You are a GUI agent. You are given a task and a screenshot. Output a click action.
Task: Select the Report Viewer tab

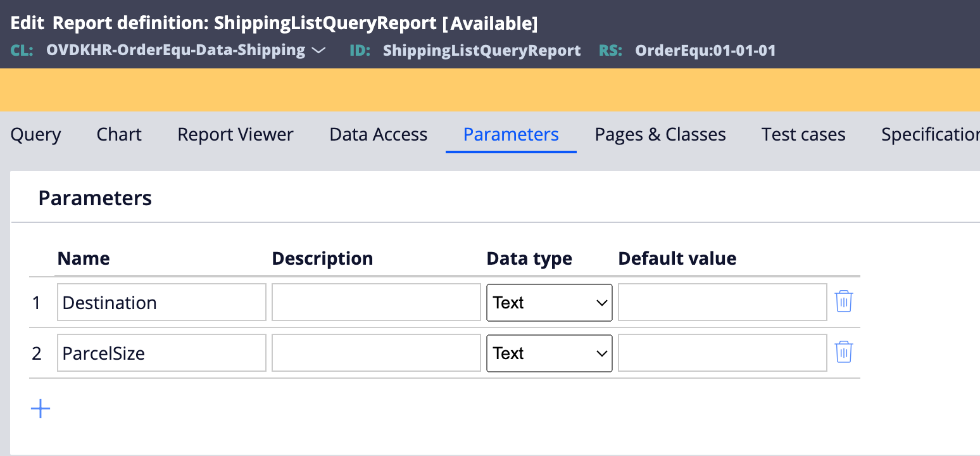tap(236, 134)
